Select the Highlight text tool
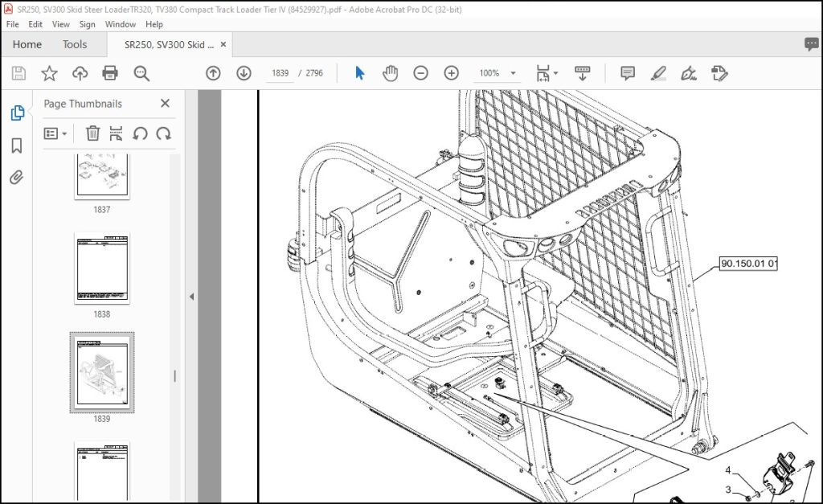 pos(658,73)
